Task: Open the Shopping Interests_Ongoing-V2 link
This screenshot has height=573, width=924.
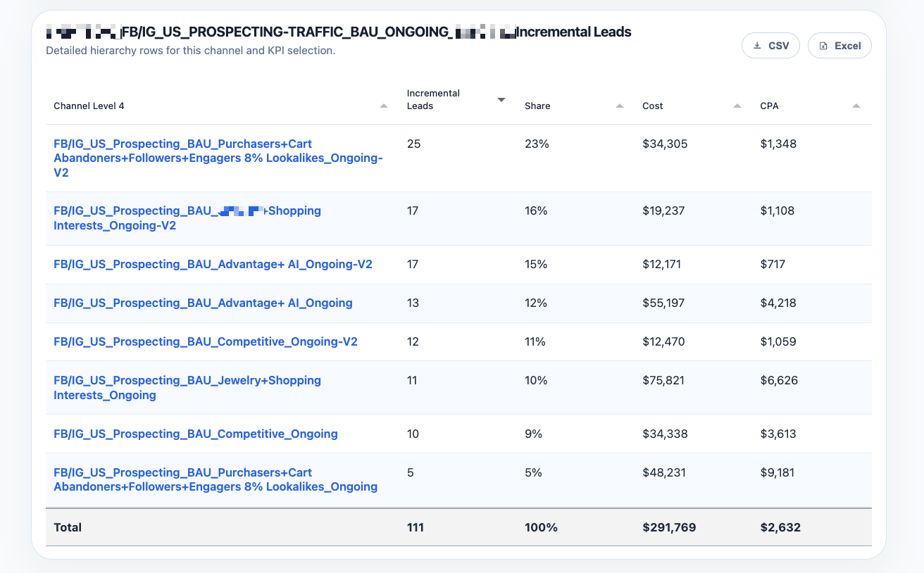Action: pyautogui.click(x=187, y=218)
